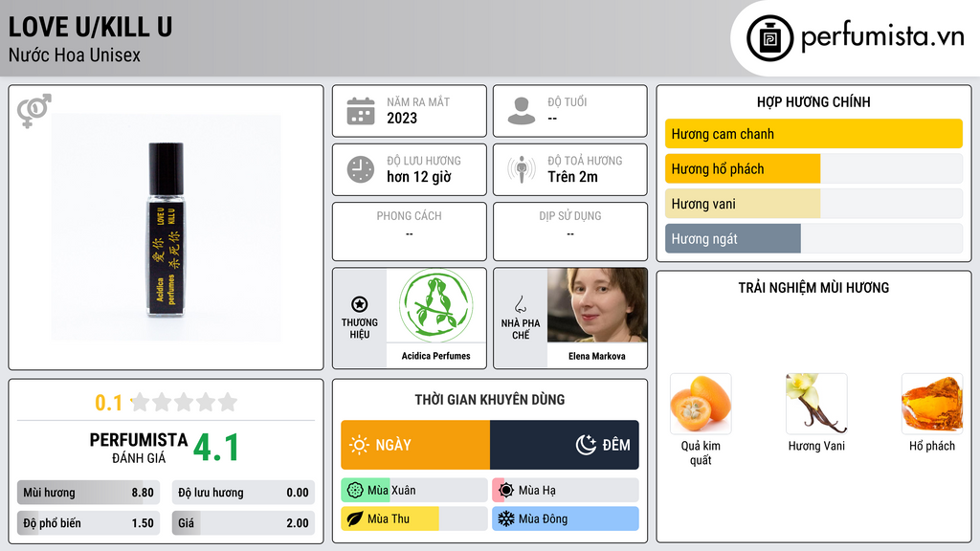Click the nose icon above Nhà pha chế
The image size is (980, 551).
tap(520, 304)
